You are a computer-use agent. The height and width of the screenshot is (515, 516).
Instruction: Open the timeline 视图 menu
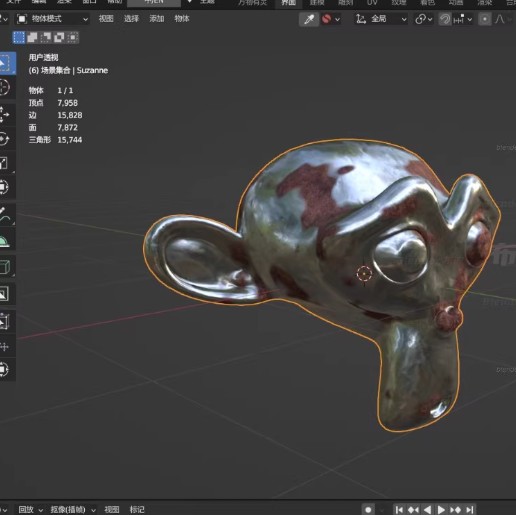pyautogui.click(x=112, y=509)
